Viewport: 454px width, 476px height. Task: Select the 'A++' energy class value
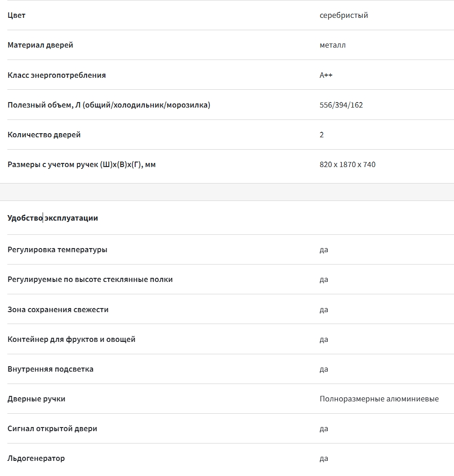coord(326,75)
